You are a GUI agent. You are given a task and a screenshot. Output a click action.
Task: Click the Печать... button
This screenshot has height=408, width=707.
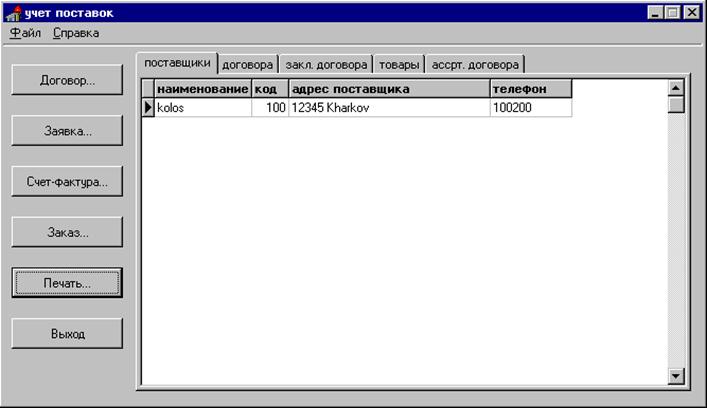(67, 283)
